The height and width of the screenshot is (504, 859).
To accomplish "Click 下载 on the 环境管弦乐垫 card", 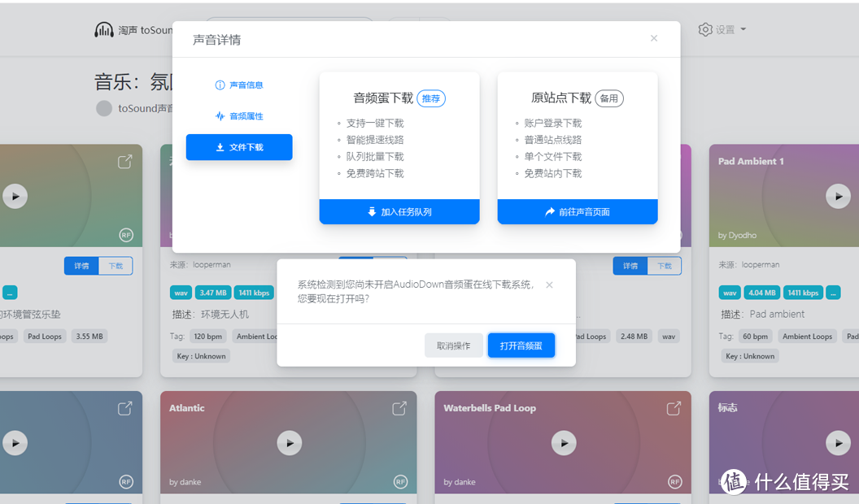I will click(x=116, y=266).
